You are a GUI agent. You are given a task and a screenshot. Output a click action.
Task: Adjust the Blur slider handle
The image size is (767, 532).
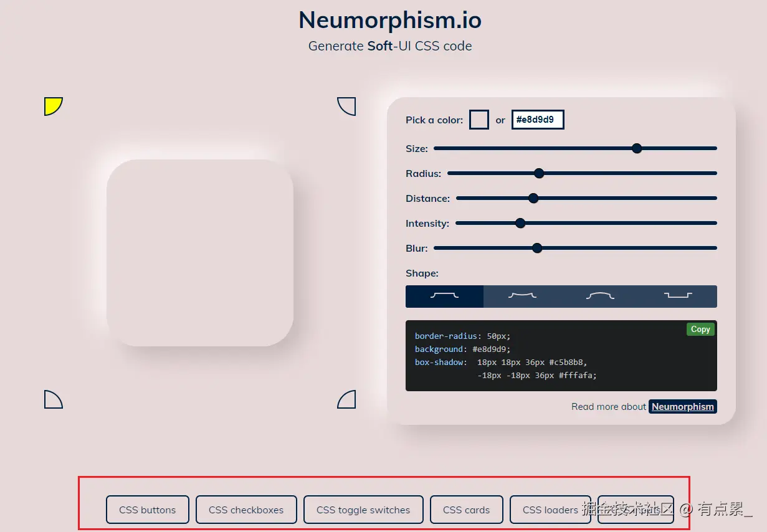click(x=537, y=248)
